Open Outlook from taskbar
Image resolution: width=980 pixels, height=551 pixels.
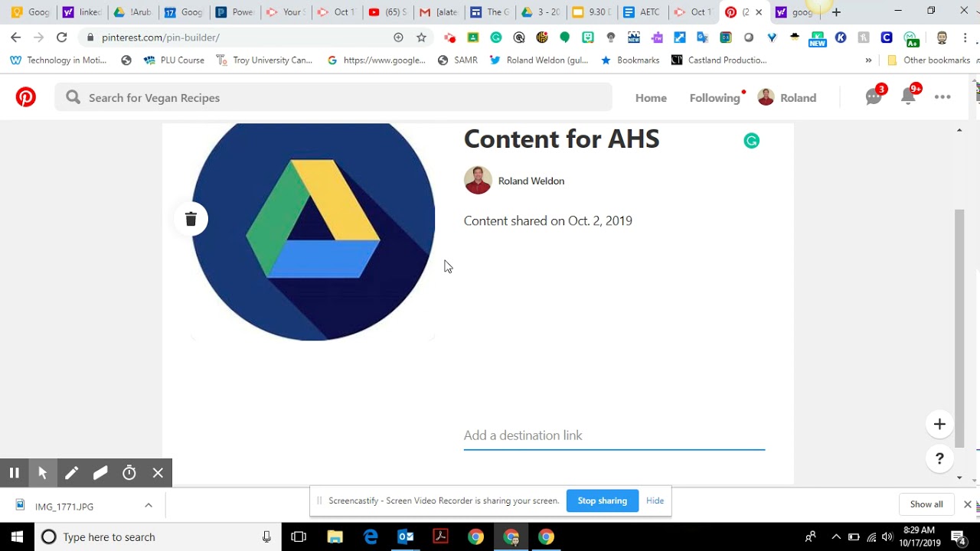click(406, 537)
